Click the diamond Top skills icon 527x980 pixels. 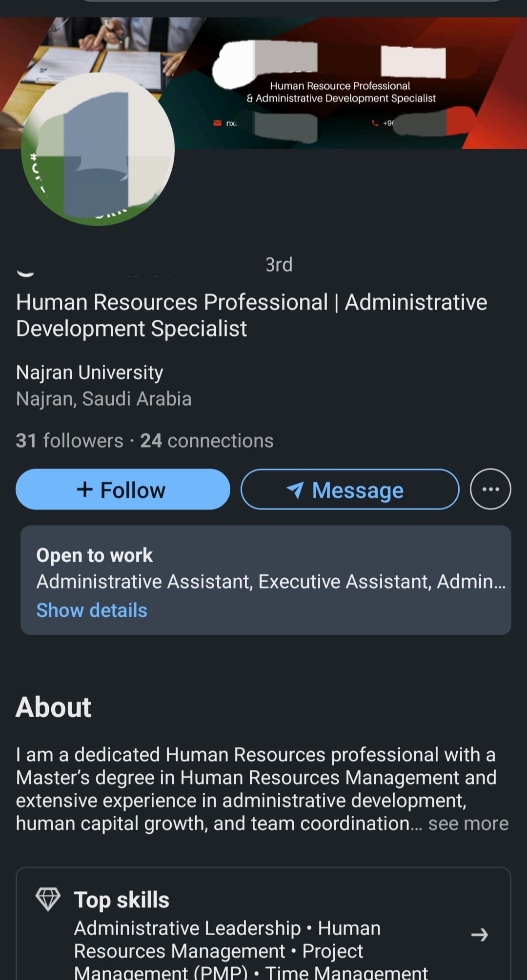point(48,899)
